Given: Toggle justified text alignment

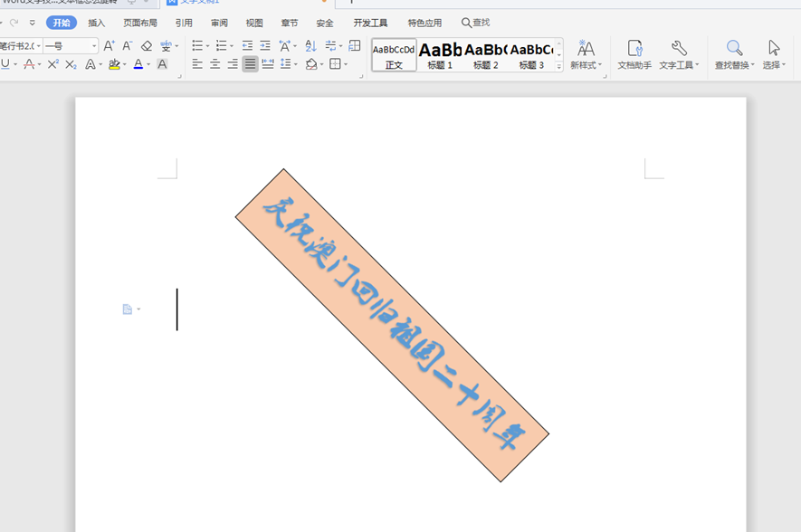Looking at the screenshot, I should [250, 64].
